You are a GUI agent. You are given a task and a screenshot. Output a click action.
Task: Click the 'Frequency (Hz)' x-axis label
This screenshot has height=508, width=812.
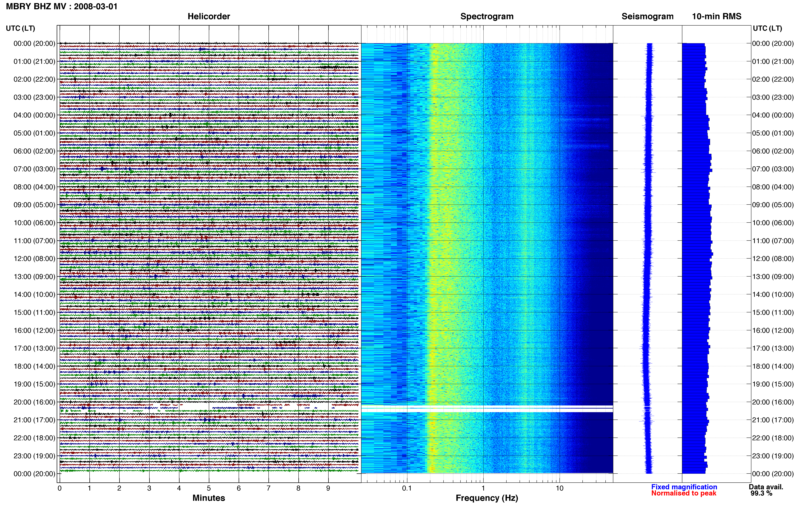(487, 498)
